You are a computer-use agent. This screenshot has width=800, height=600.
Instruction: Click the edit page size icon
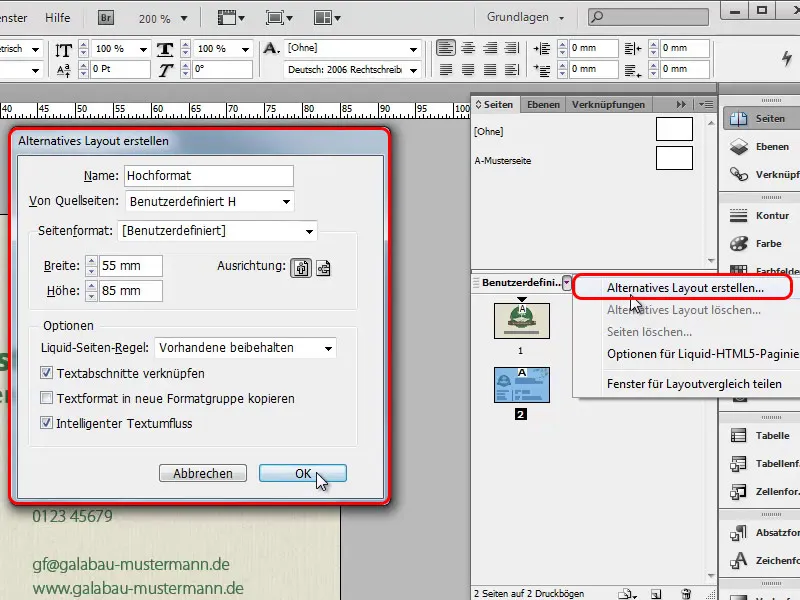tap(626, 594)
